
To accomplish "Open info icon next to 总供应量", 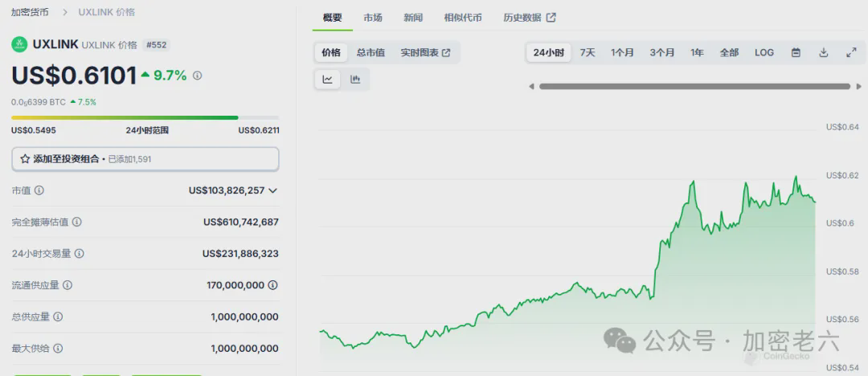I will (x=58, y=317).
